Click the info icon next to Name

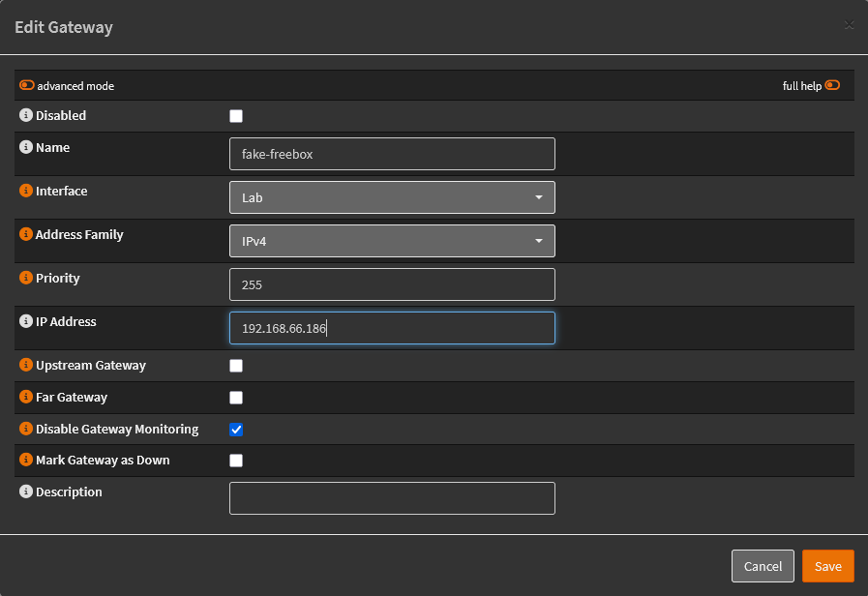[x=26, y=148]
